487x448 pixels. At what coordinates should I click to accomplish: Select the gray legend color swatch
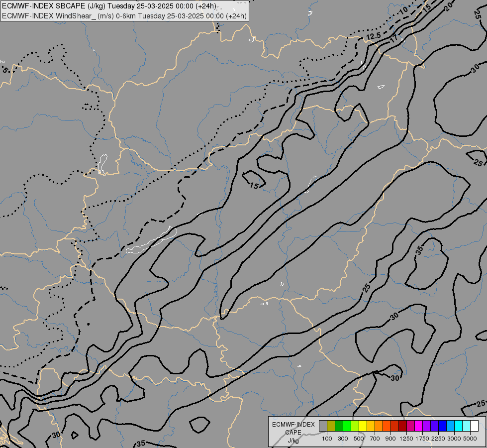(323, 426)
